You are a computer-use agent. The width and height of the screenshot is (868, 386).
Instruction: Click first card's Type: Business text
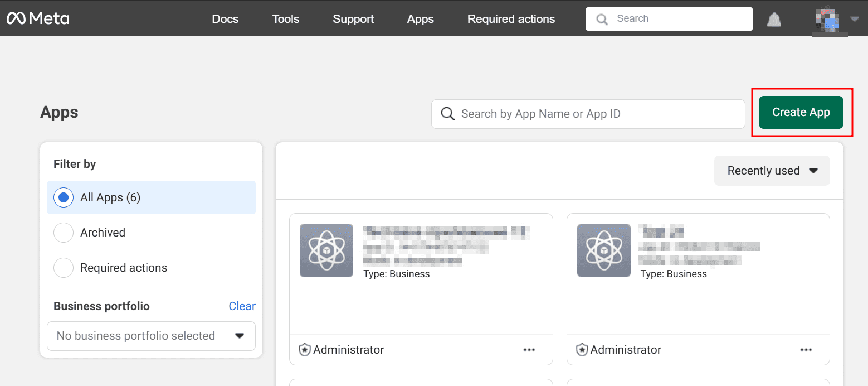[397, 274]
